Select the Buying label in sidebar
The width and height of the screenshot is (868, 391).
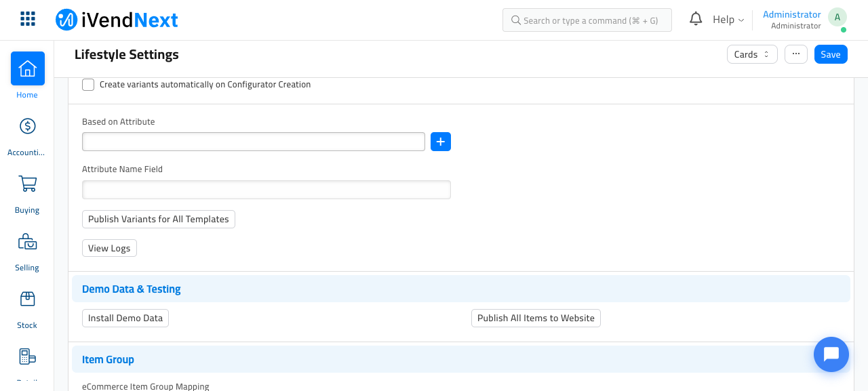[x=27, y=210]
